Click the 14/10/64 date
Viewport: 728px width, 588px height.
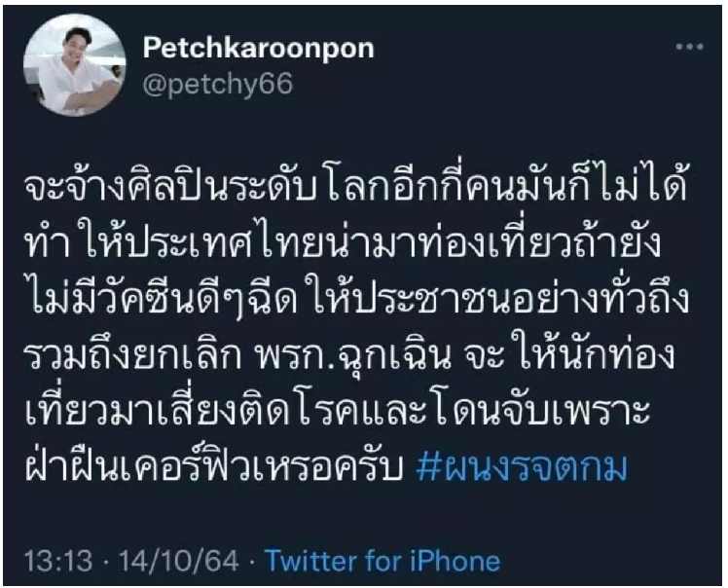click(179, 561)
